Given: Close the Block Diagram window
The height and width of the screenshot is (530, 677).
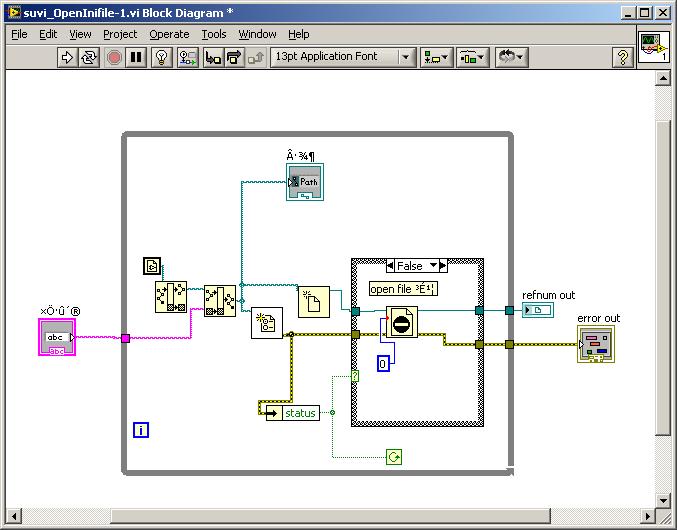Looking at the screenshot, I should 662,13.
